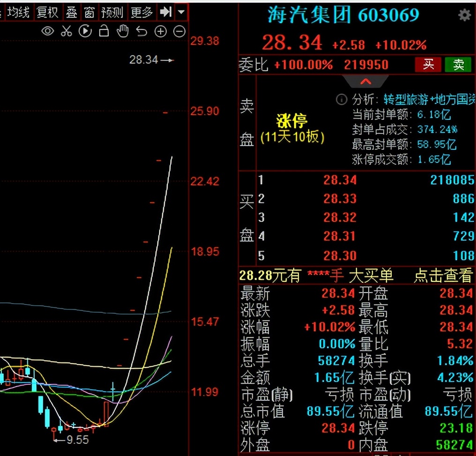Open the 预测 menu item
Viewport: 476px width, 456px height.
[x=112, y=13]
